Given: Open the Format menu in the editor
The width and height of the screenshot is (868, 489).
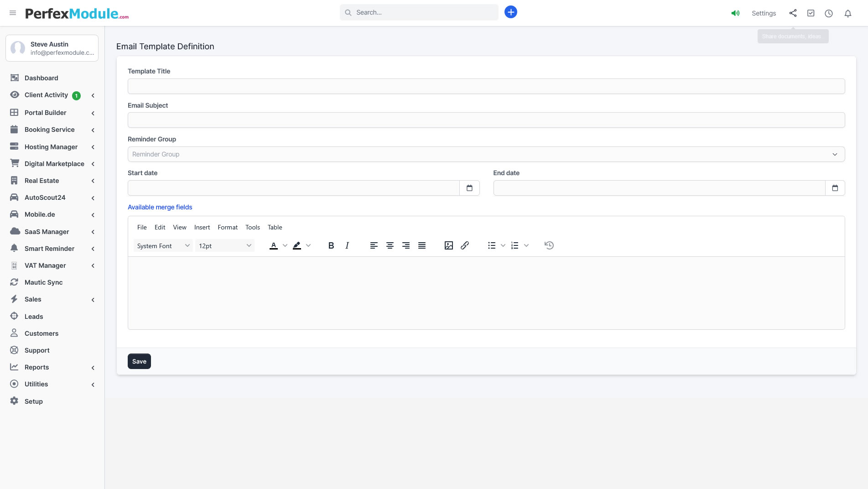Looking at the screenshot, I should coord(228,227).
